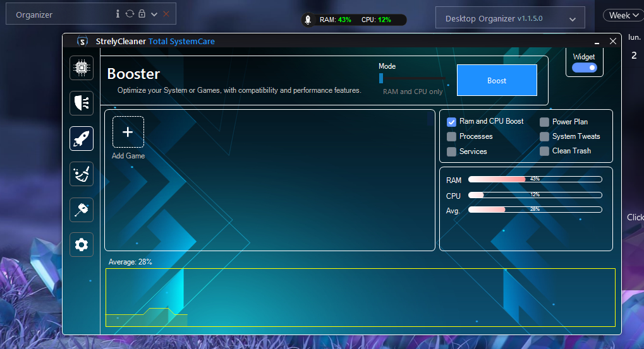Click the refresh icon in Organizer bar
Viewport: 644px width, 349px height.
pos(130,14)
